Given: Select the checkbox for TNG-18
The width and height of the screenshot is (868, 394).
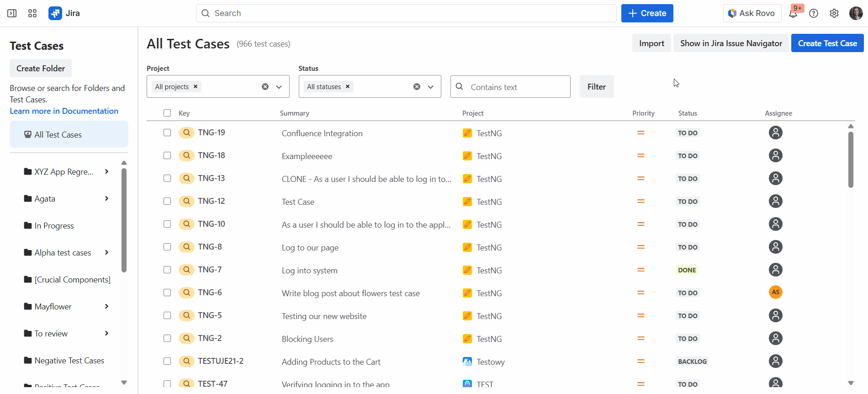Looking at the screenshot, I should pos(167,155).
